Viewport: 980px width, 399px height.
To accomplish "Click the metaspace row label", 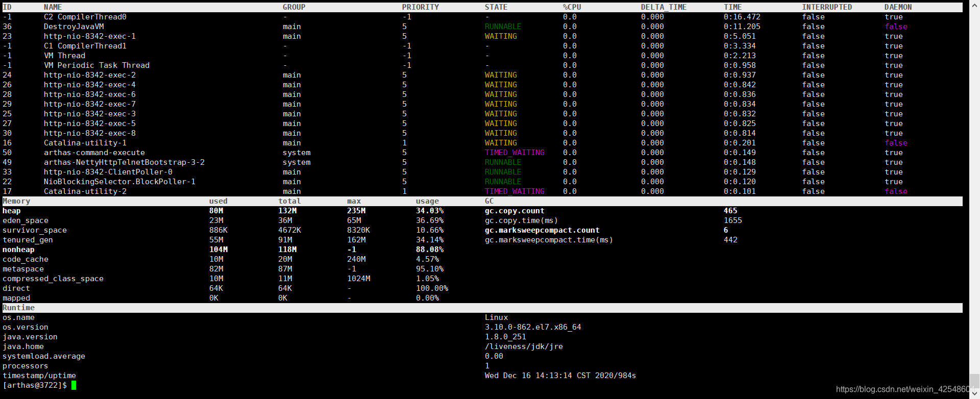I will point(23,269).
